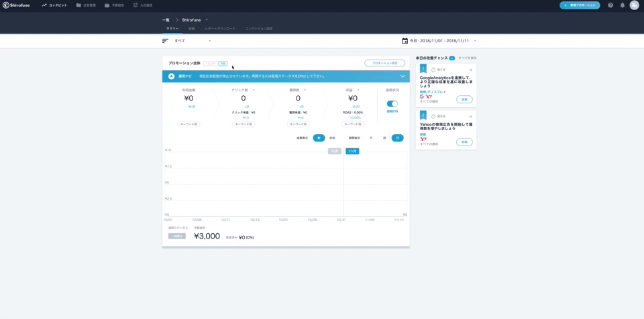Open the すべて filter dropdown
644x319 pixels.
193,41
